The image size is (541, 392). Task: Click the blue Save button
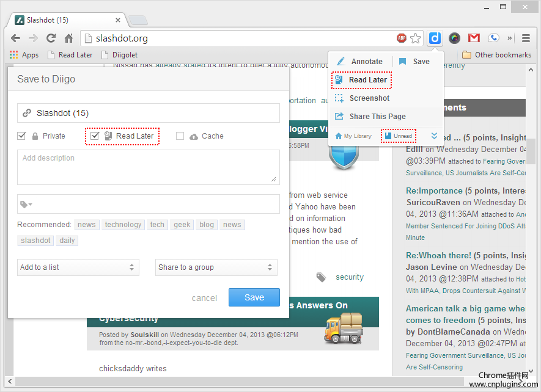pos(254,297)
